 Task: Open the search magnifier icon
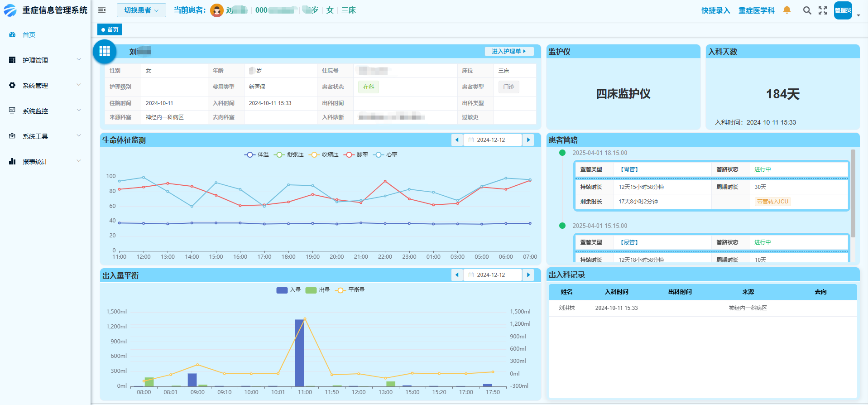[807, 10]
